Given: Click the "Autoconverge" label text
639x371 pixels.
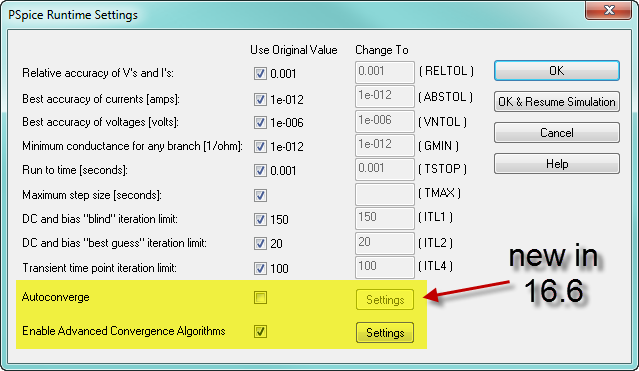Looking at the screenshot, I should tap(55, 297).
